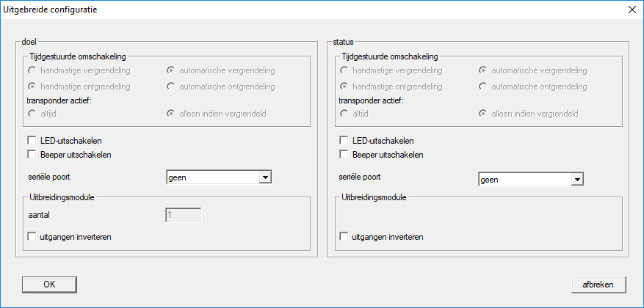Select alleen indien vergrendeld in status group
The height and width of the screenshot is (308, 644).
pos(482,114)
